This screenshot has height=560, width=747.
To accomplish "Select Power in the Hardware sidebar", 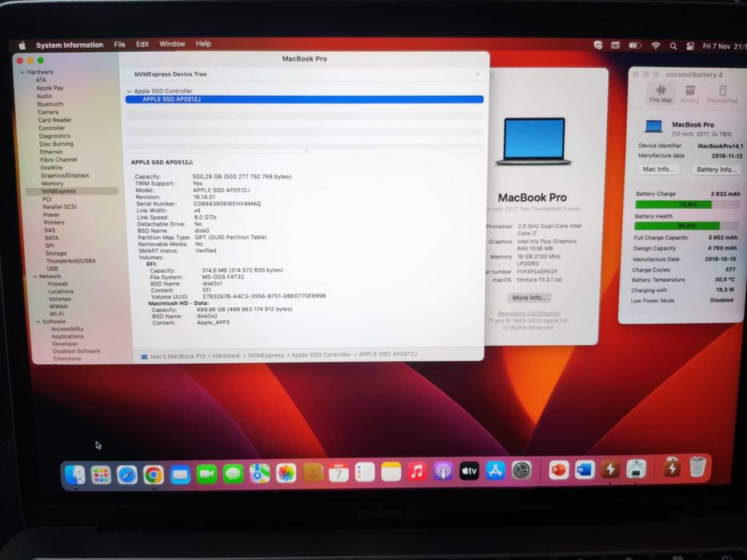I will click(51, 214).
